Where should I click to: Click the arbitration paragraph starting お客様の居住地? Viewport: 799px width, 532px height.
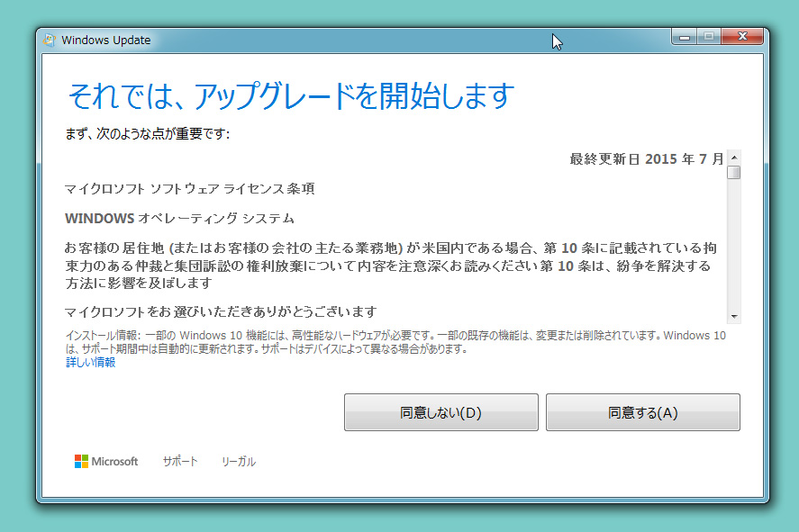click(391, 266)
